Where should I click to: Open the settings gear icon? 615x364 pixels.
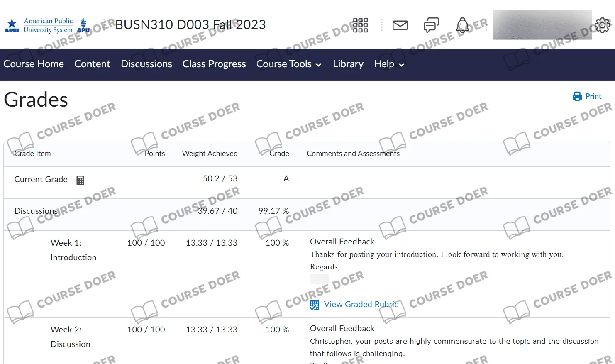click(602, 25)
